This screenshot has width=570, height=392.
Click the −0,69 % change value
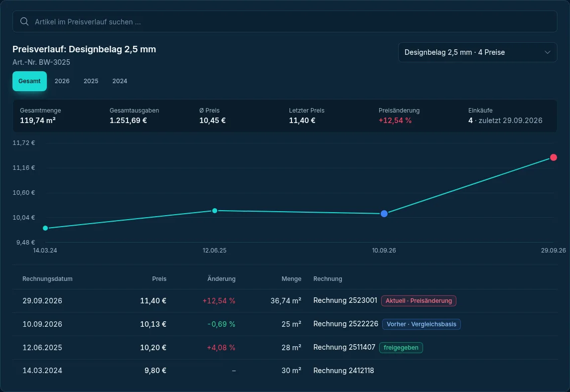point(221,324)
